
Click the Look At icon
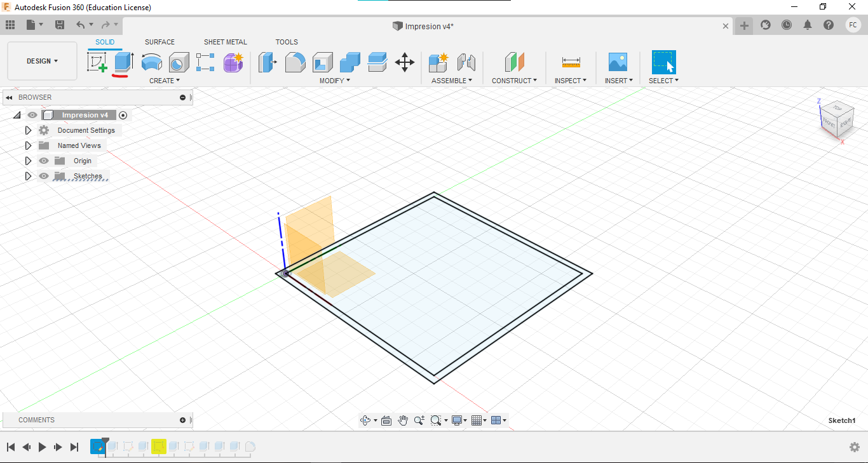tap(386, 420)
